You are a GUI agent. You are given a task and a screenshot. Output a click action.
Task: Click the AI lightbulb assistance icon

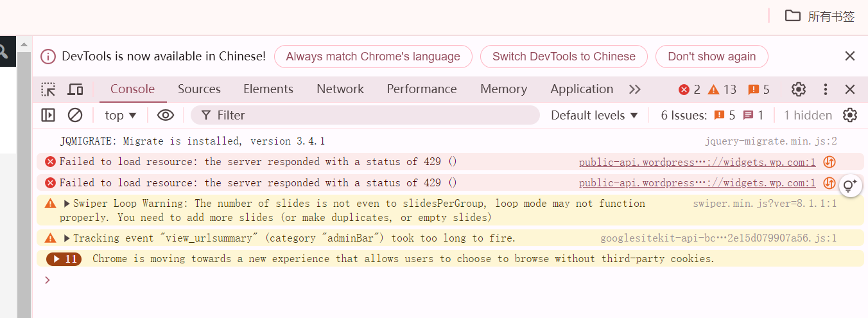click(x=850, y=186)
